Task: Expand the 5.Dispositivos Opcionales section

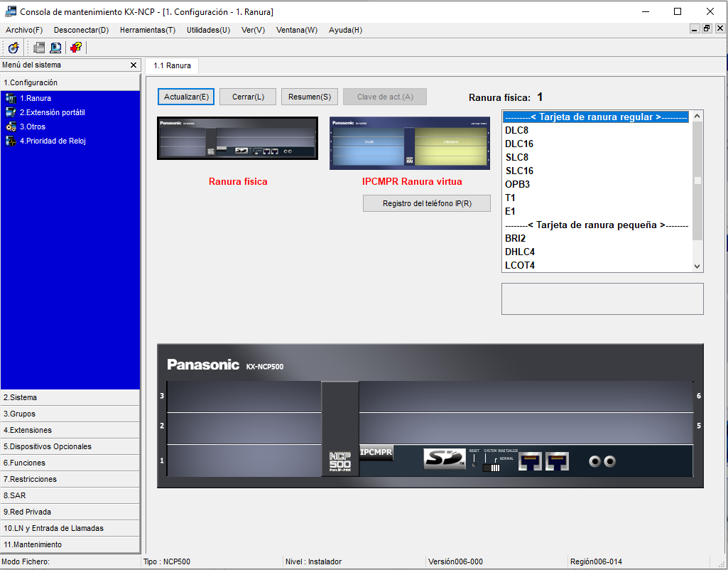Action: click(70, 446)
